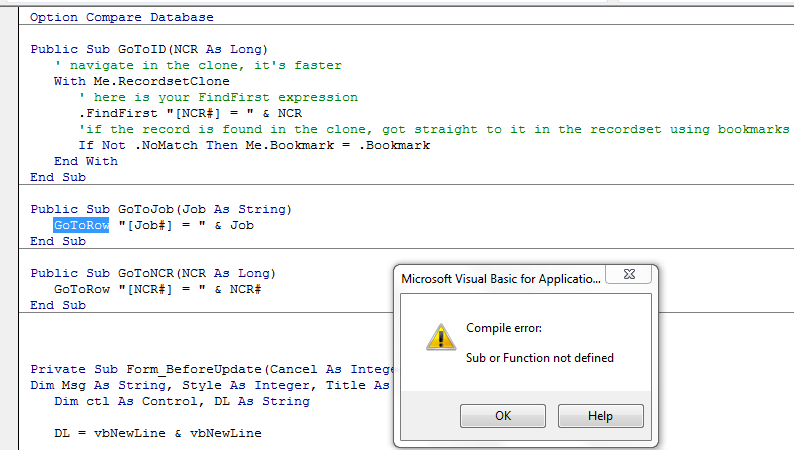
Task: Click the highlighted GoToRow call in GoToJob
Action: [81, 225]
